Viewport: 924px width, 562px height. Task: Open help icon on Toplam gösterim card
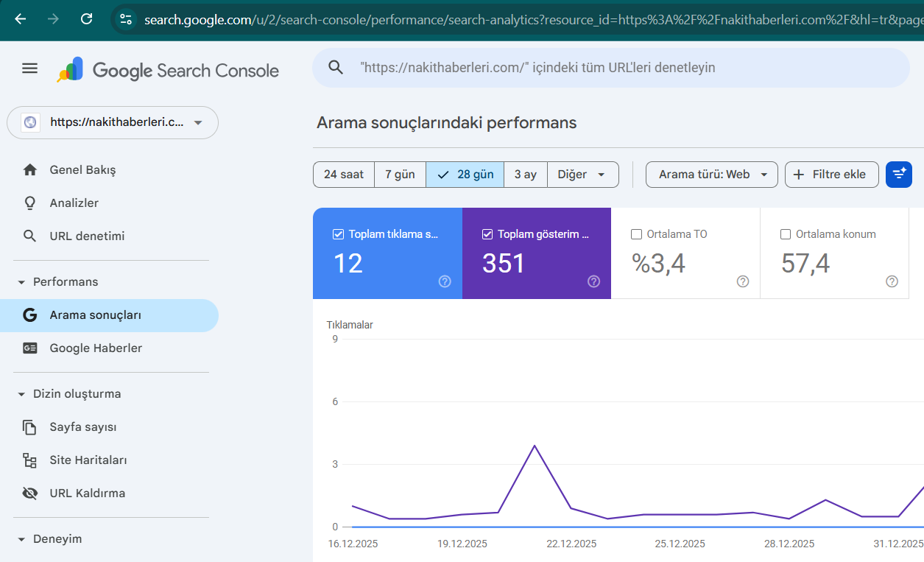click(x=594, y=281)
